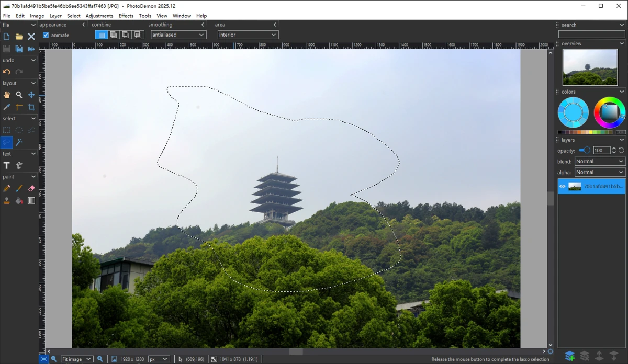The height and width of the screenshot is (364, 628).
Task: Close the current image with the X icon
Action: point(31,37)
